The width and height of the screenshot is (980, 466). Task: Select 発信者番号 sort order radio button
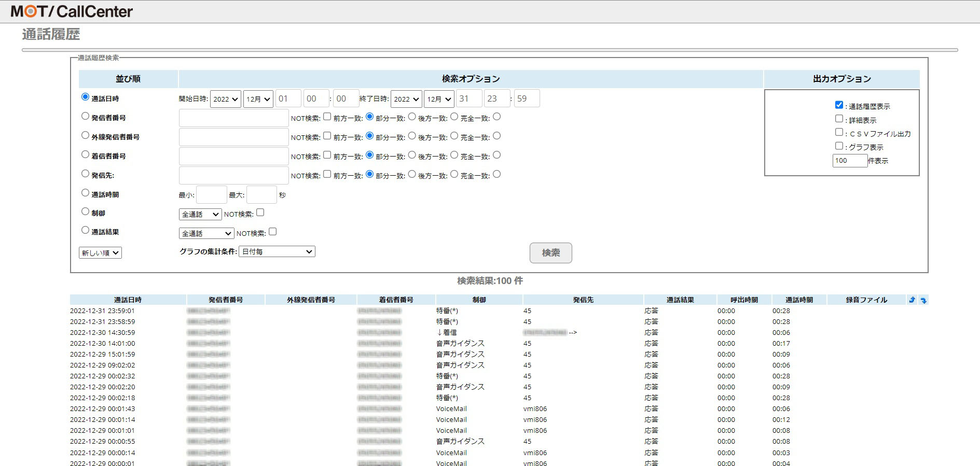[86, 117]
